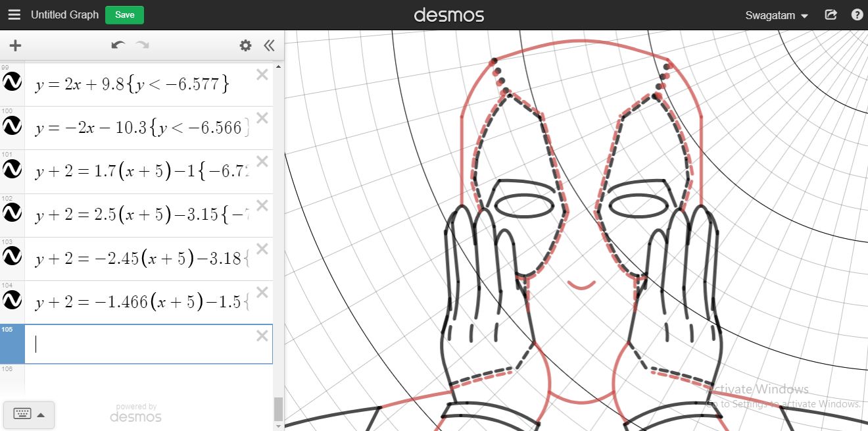Viewport: 868px width, 431px height.
Task: Delete expression 100 with its X button
Action: pyautogui.click(x=262, y=118)
